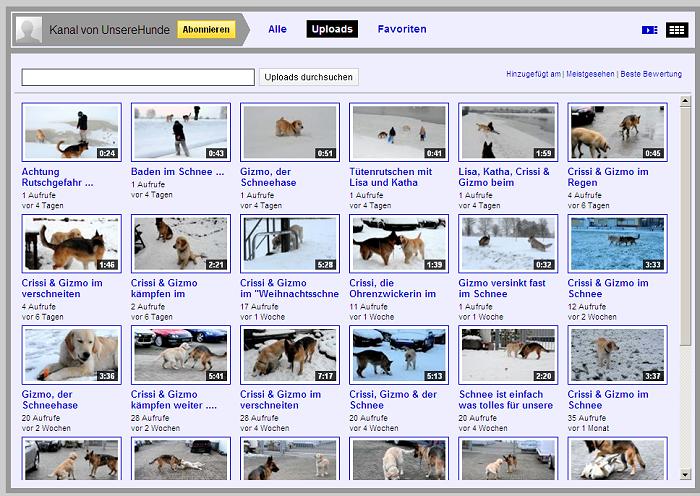This screenshot has width=700, height=496.
Task: Click the Uploads durchsuchen button
Action: 308,77
